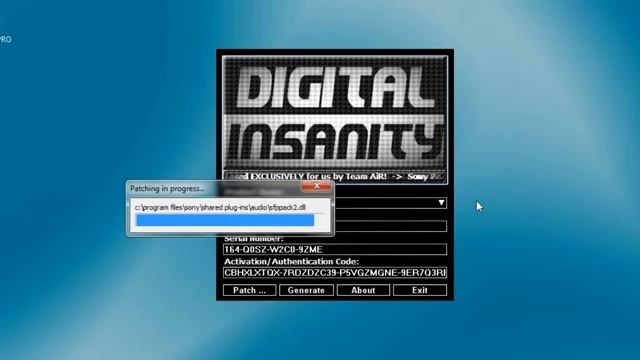
Task: Click the Generate button
Action: pos(306,290)
